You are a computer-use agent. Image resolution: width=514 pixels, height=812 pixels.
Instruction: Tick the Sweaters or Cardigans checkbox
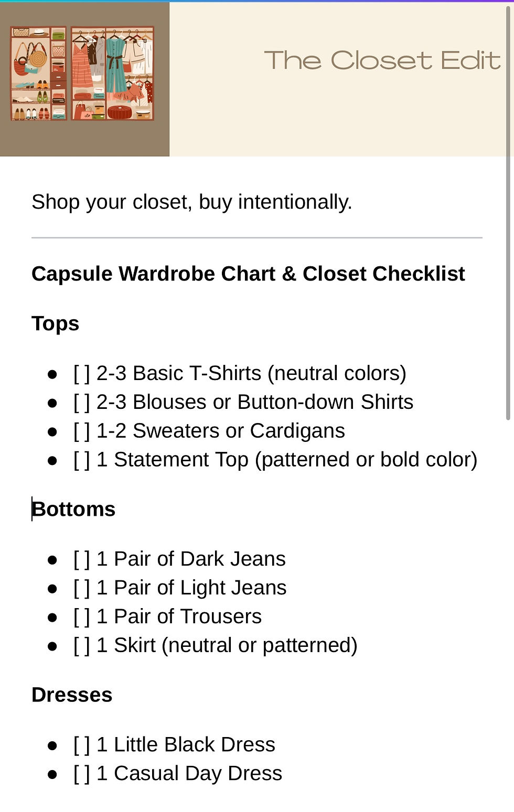(x=82, y=431)
